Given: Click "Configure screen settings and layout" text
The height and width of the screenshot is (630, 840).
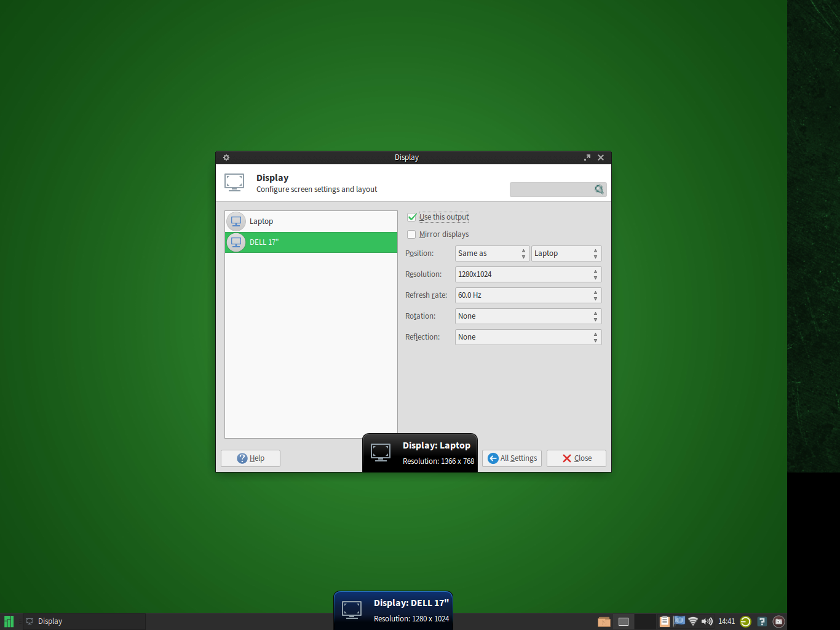Looking at the screenshot, I should click(x=317, y=189).
